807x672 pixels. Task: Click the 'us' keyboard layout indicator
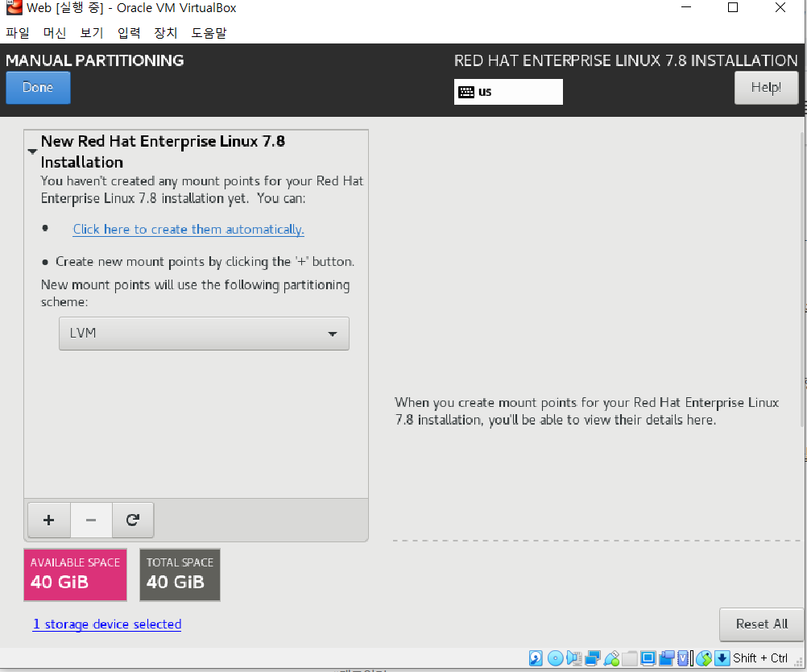pyautogui.click(x=508, y=92)
